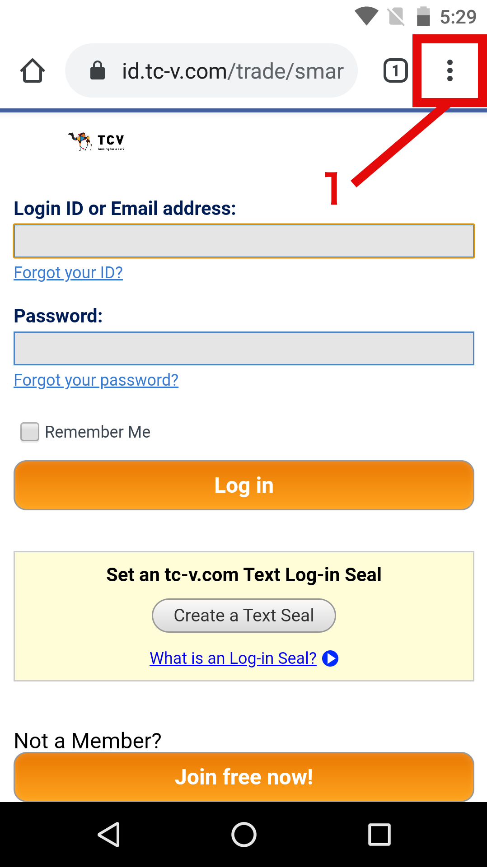The width and height of the screenshot is (487, 868).
Task: Tap the battery icon in status bar
Action: pos(423,17)
